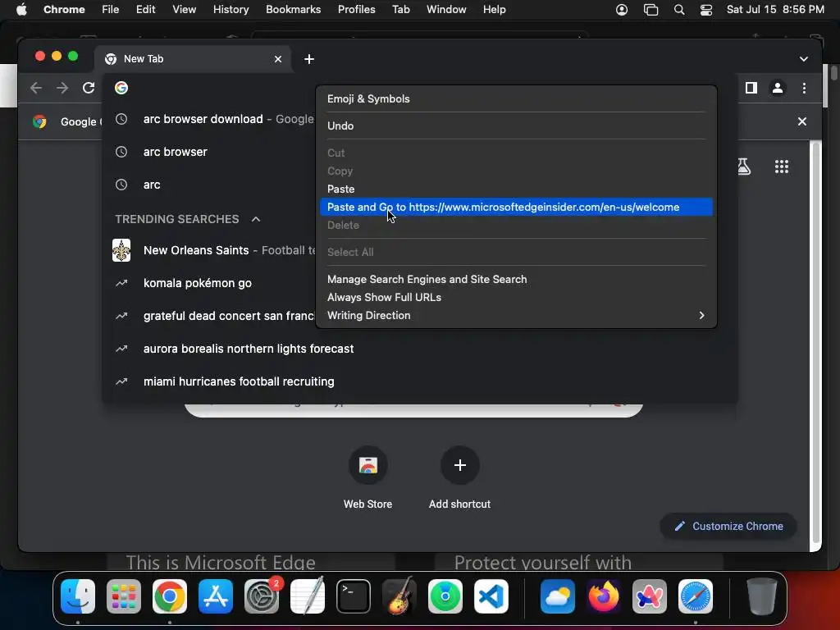Click Customize Chrome button

728,526
